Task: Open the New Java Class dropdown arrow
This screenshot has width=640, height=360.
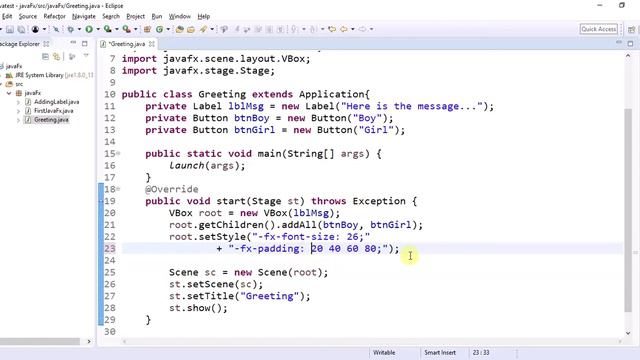Action: [168, 29]
